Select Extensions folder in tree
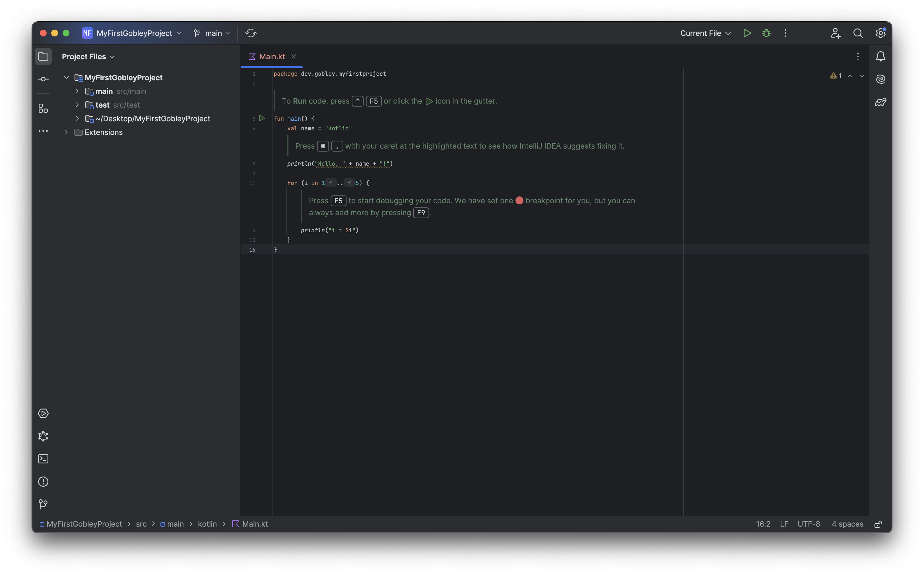The width and height of the screenshot is (924, 575). 104,132
